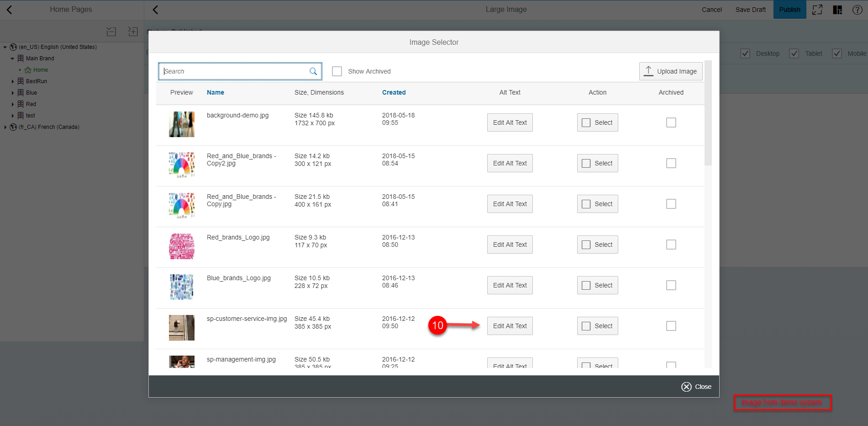Click the search magnifier icon in Image Selector
Image resolution: width=868 pixels, height=426 pixels.
coord(313,71)
